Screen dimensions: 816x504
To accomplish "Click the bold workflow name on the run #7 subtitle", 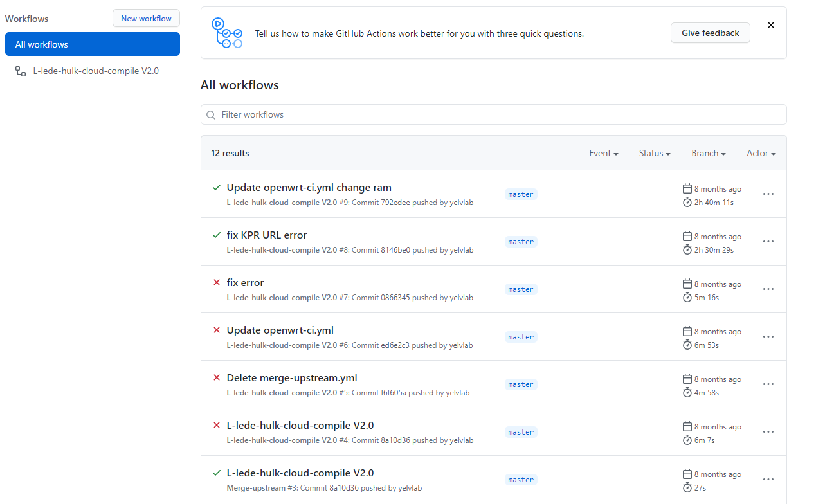I will [282, 298].
